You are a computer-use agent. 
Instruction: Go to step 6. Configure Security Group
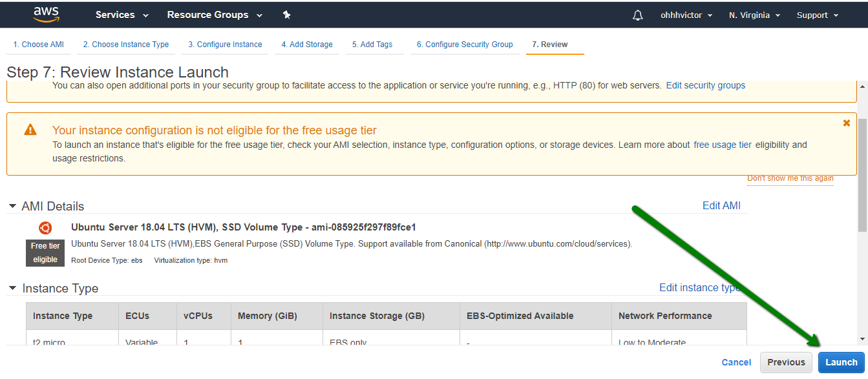(465, 45)
